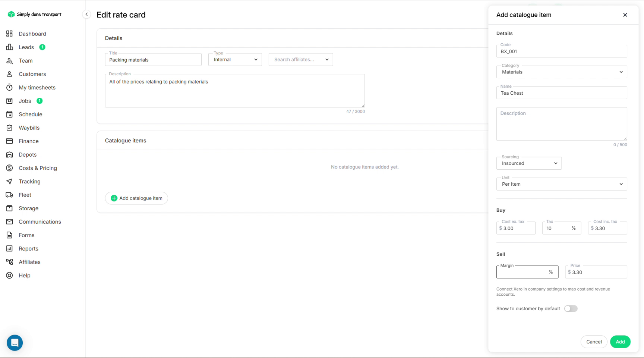644x358 pixels.
Task: Go to Reports in the sidebar
Action: pyautogui.click(x=28, y=248)
